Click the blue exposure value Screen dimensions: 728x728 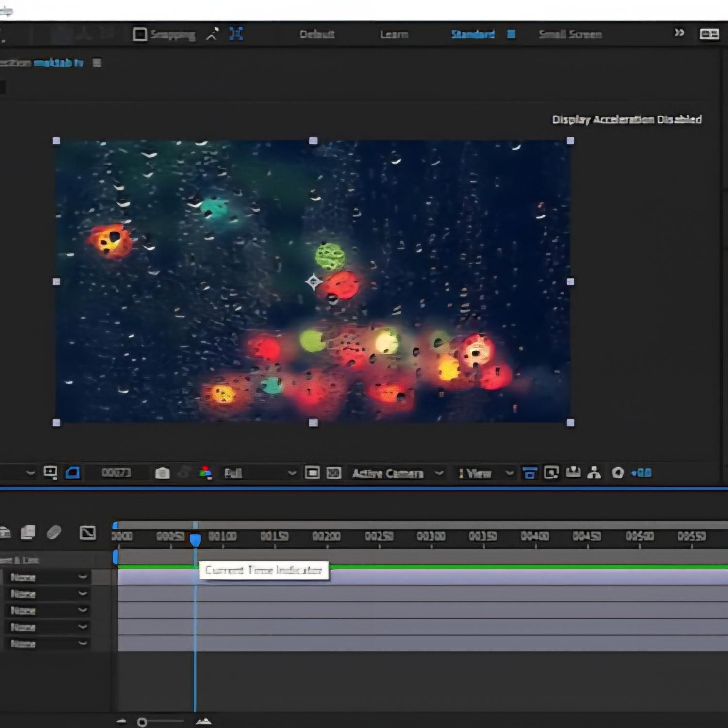coord(642,473)
